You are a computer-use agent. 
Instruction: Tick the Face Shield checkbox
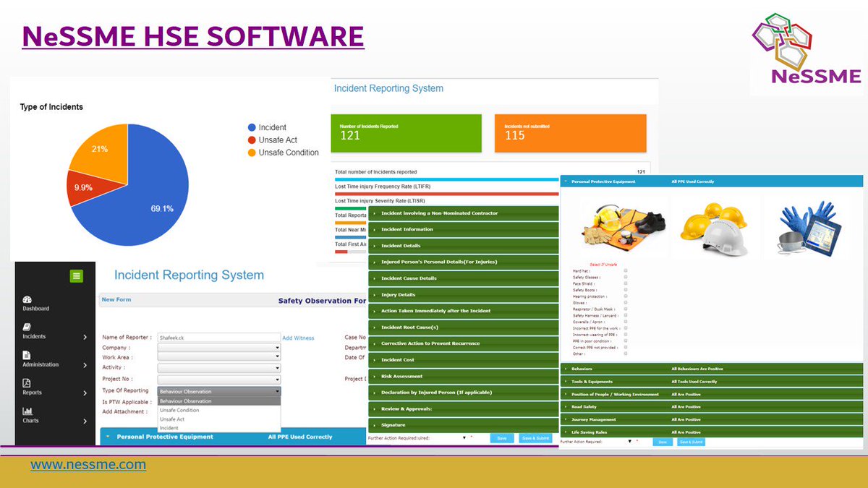(x=626, y=284)
